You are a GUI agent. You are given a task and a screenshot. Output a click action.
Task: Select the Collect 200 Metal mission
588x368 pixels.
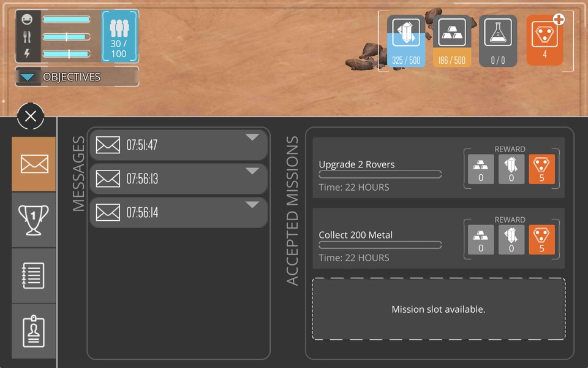click(x=439, y=239)
